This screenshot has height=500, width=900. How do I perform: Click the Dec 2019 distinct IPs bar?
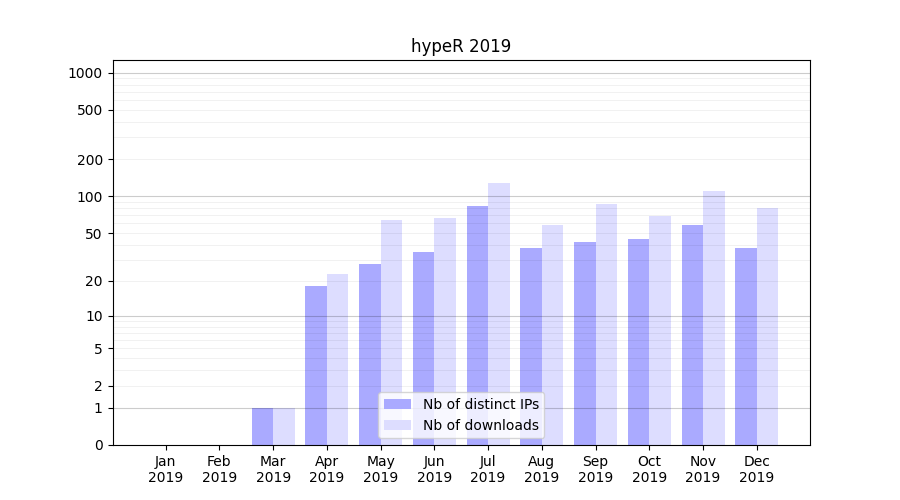click(x=746, y=346)
